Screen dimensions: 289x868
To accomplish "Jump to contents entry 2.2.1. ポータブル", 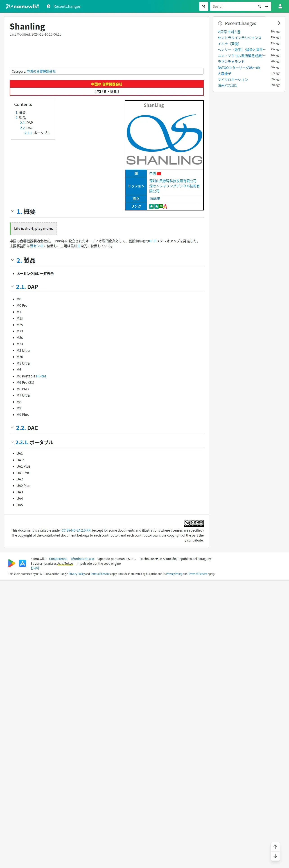I will point(37,133).
